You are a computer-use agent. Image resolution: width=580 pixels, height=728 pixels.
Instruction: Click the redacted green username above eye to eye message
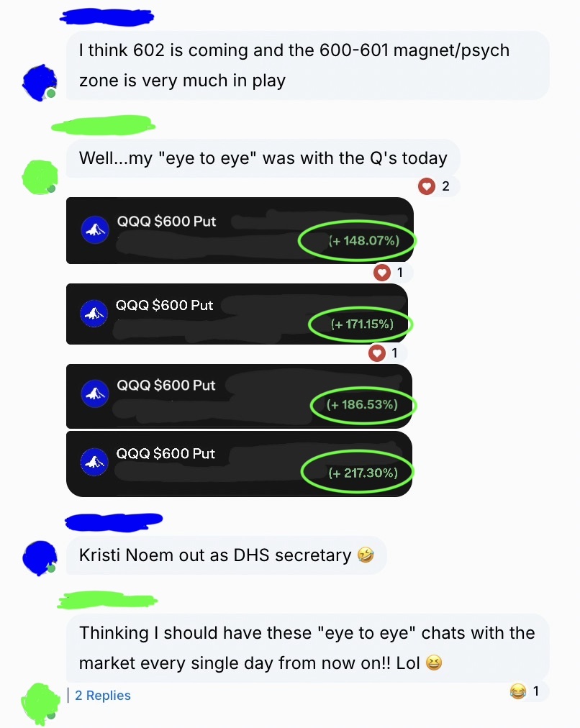[x=103, y=125]
